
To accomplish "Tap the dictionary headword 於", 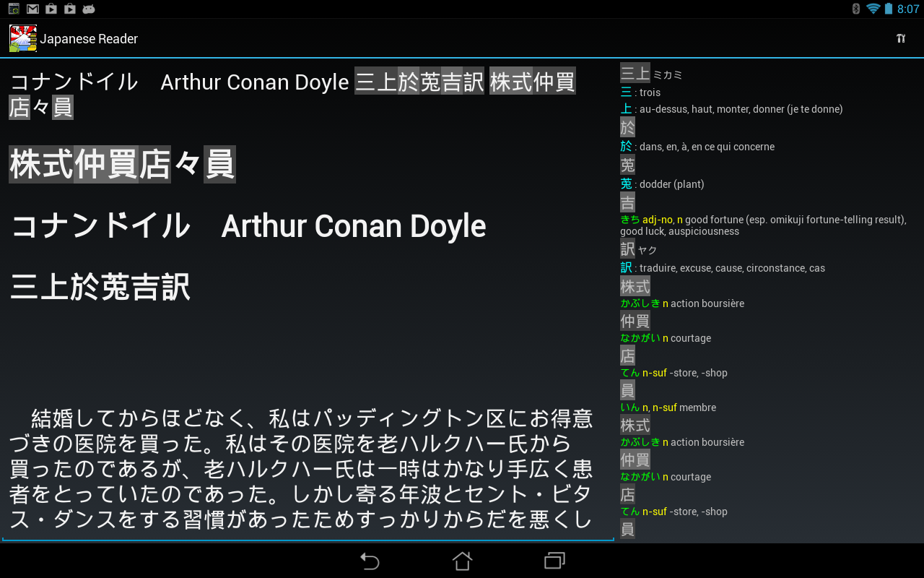I will point(627,128).
